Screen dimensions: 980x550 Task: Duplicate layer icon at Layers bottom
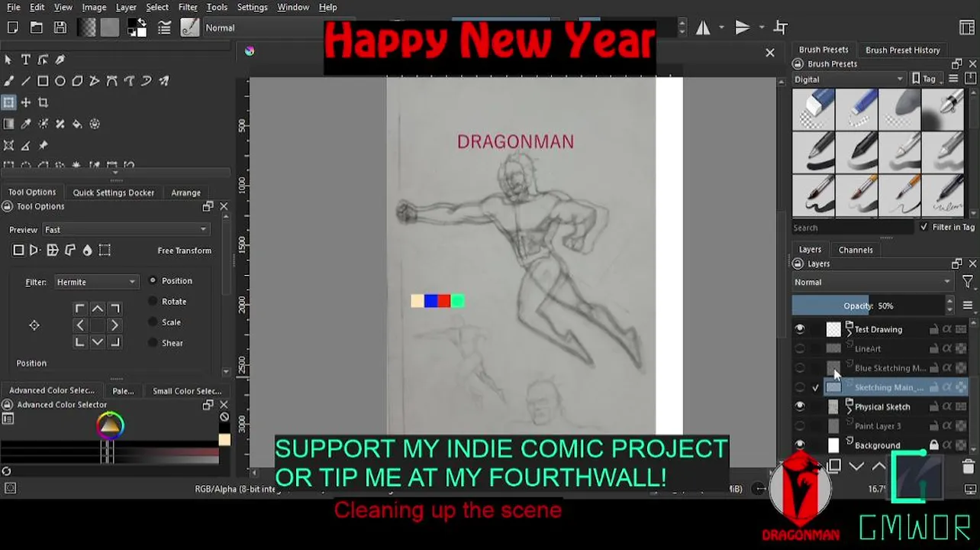click(x=834, y=466)
